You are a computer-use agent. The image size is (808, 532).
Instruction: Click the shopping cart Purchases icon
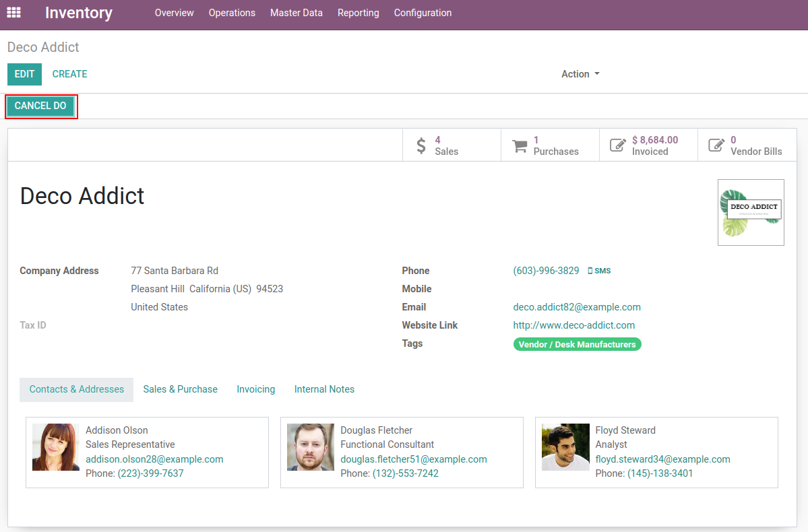(x=520, y=145)
